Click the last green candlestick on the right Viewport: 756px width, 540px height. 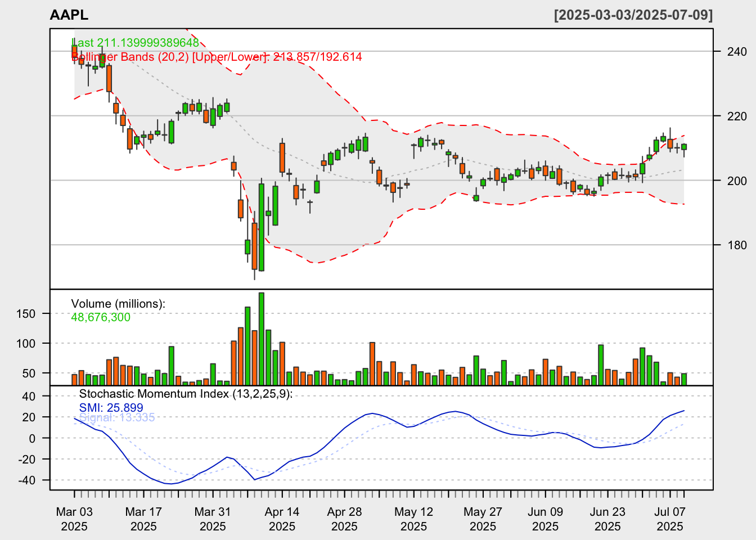684,147
